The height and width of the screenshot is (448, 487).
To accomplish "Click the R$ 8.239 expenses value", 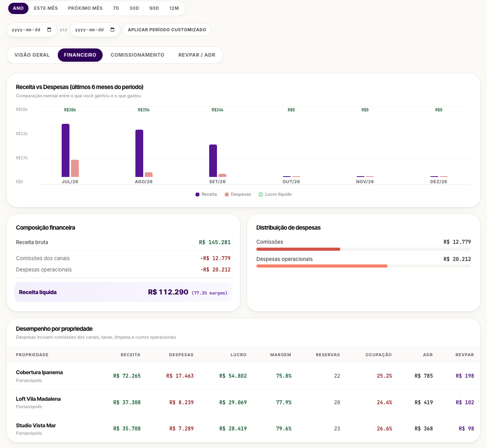I will (x=181, y=402).
